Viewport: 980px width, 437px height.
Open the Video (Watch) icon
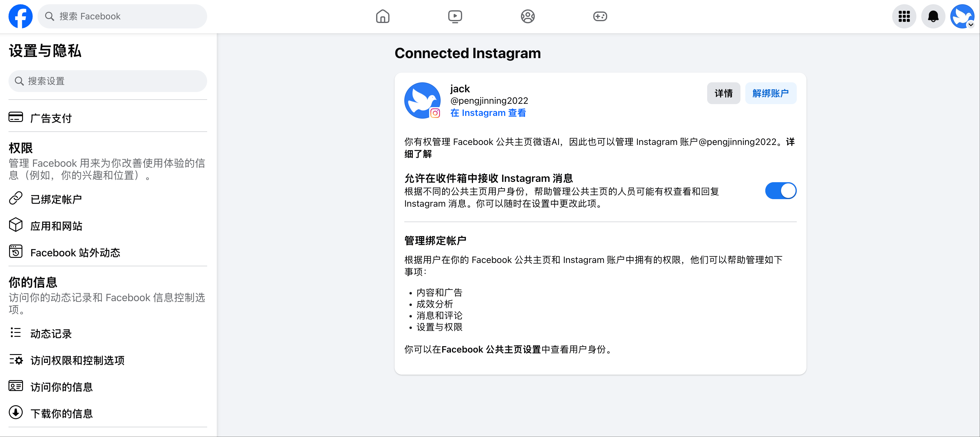455,16
